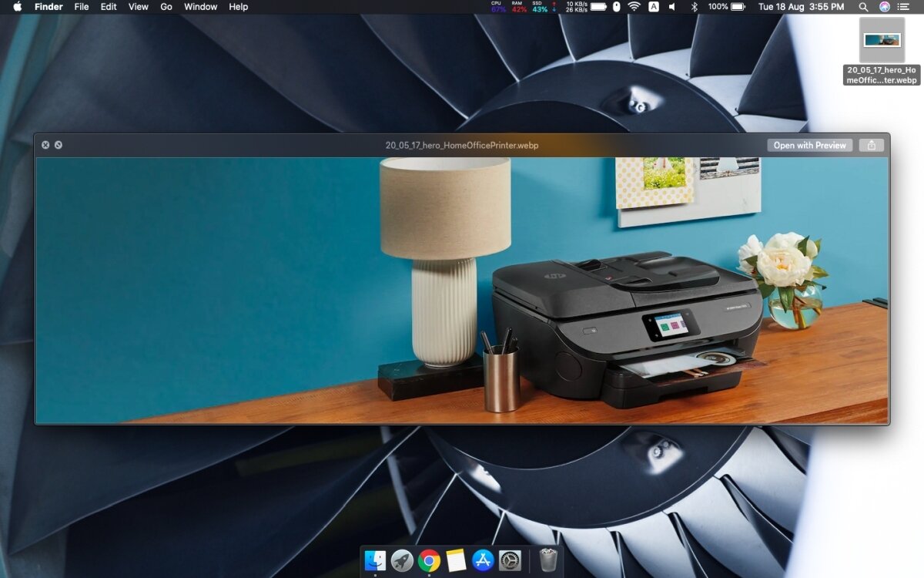
Task: Open the Wi-Fi status menu
Action: click(x=634, y=7)
